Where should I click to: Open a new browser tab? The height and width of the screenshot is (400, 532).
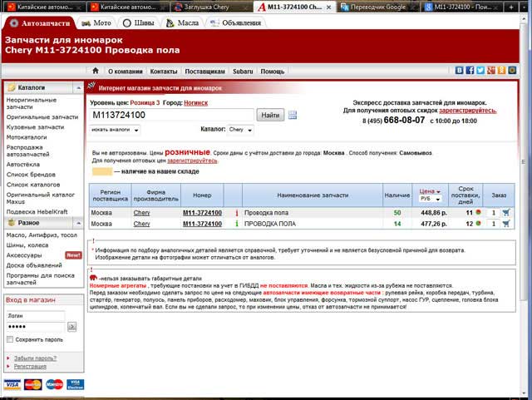pyautogui.click(x=511, y=7)
